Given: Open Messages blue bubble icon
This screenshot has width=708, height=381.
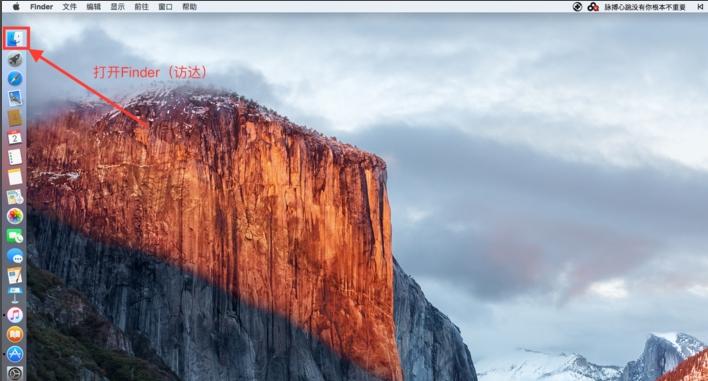Looking at the screenshot, I should [x=15, y=256].
